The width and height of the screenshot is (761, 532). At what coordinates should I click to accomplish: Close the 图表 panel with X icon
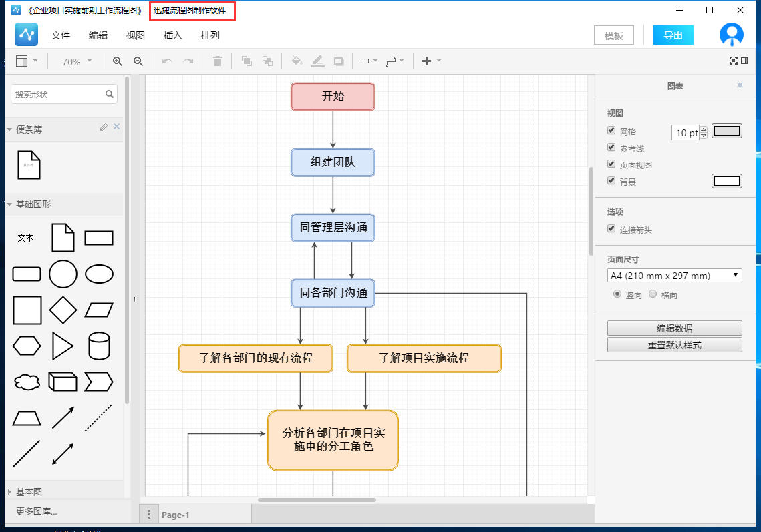pyautogui.click(x=740, y=85)
